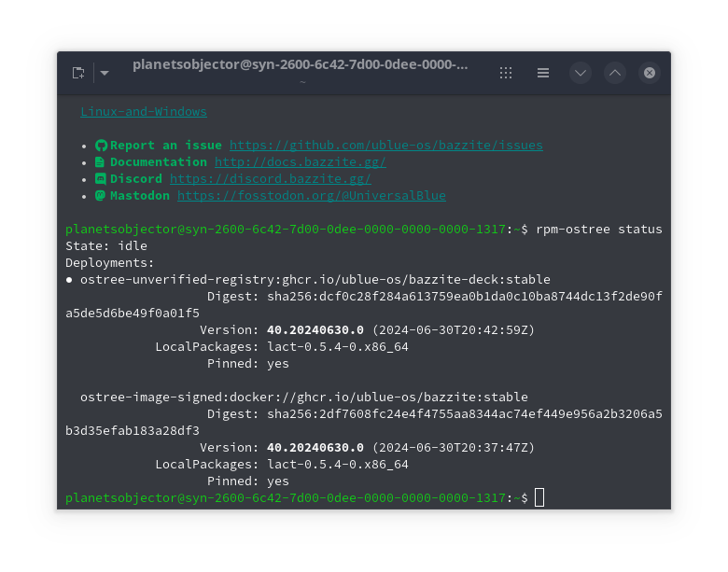Maximize the terminal with the up chevron
Image resolution: width=728 pixels, height=572 pixels.
(615, 73)
